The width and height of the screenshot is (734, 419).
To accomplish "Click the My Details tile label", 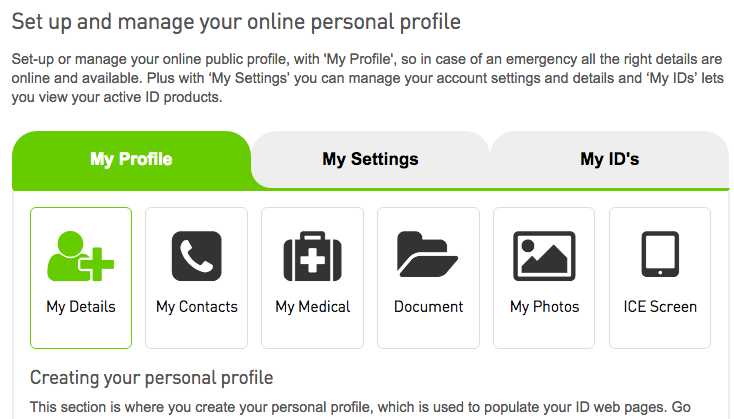I will (x=81, y=307).
